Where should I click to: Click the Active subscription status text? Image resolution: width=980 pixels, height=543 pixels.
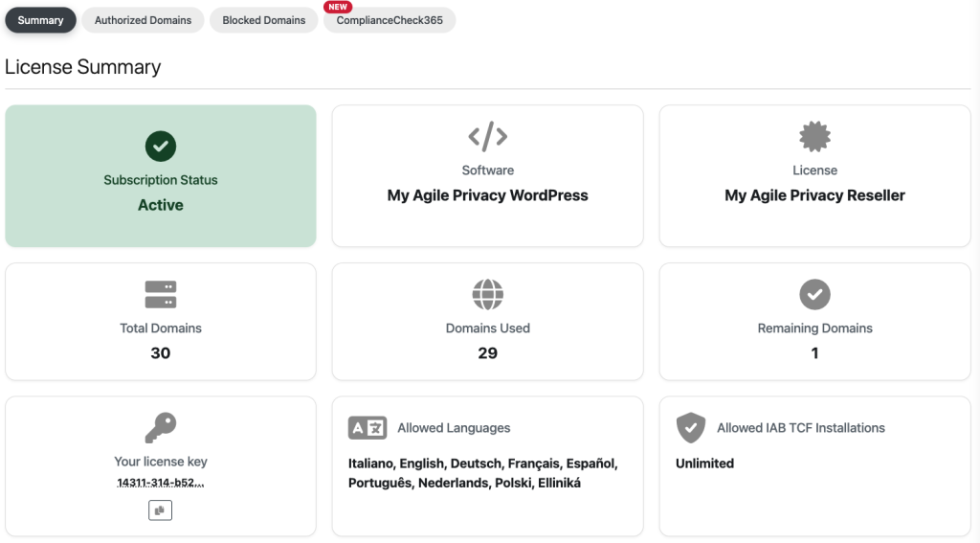tap(161, 205)
